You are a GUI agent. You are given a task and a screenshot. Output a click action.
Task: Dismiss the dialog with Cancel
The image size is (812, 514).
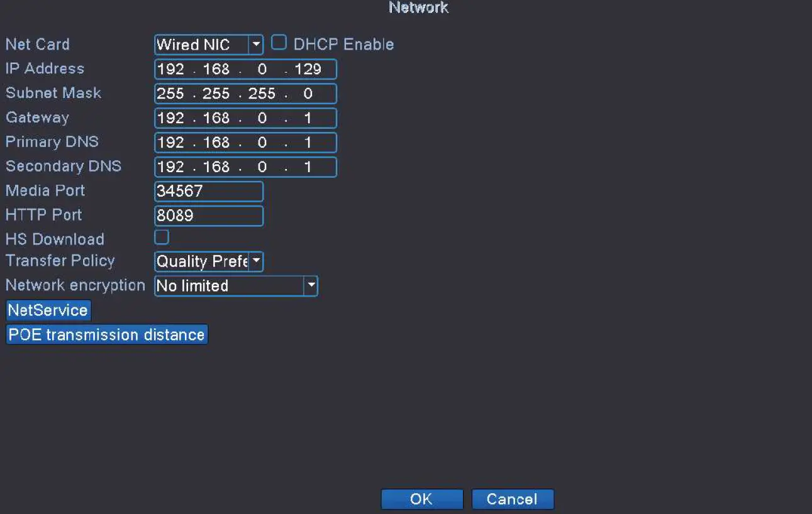[513, 499]
